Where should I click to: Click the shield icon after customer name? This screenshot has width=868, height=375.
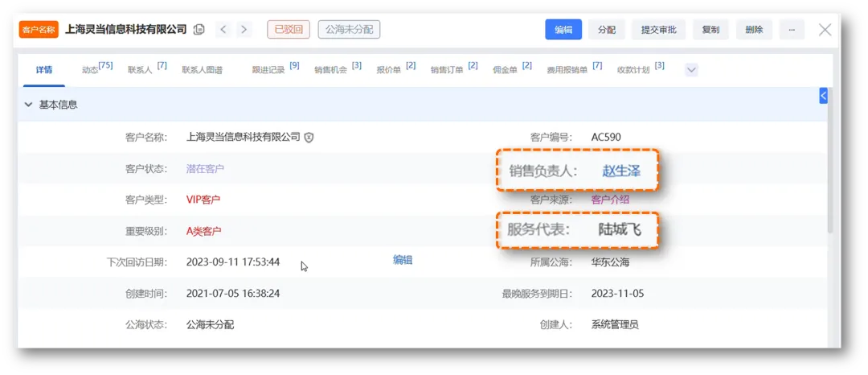tap(309, 138)
